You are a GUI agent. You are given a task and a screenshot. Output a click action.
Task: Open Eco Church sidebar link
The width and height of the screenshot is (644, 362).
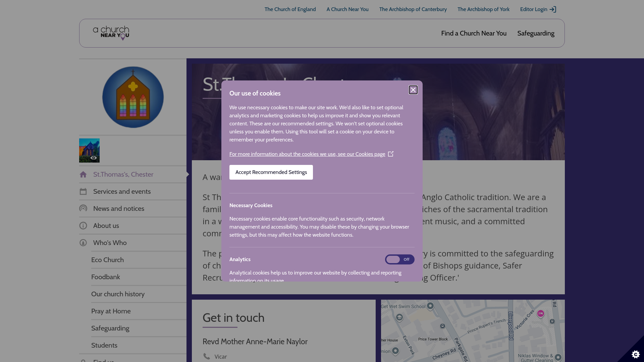coord(139,260)
